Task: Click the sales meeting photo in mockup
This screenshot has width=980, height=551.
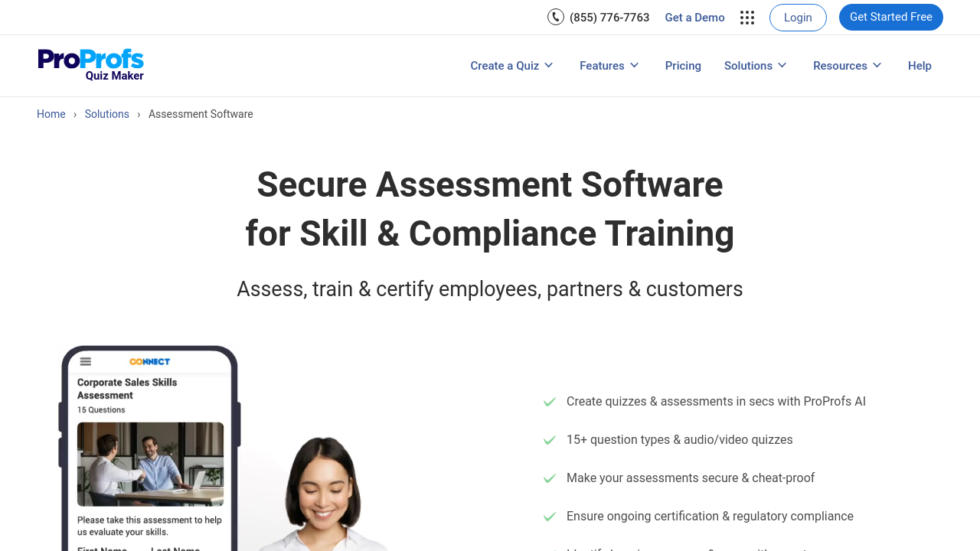Action: pos(151,464)
